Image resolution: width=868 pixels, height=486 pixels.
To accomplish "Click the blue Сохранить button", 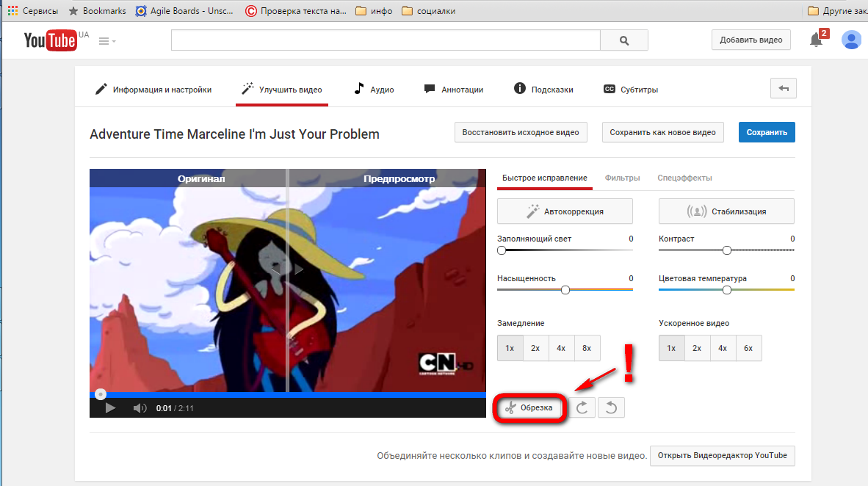I will coord(767,132).
